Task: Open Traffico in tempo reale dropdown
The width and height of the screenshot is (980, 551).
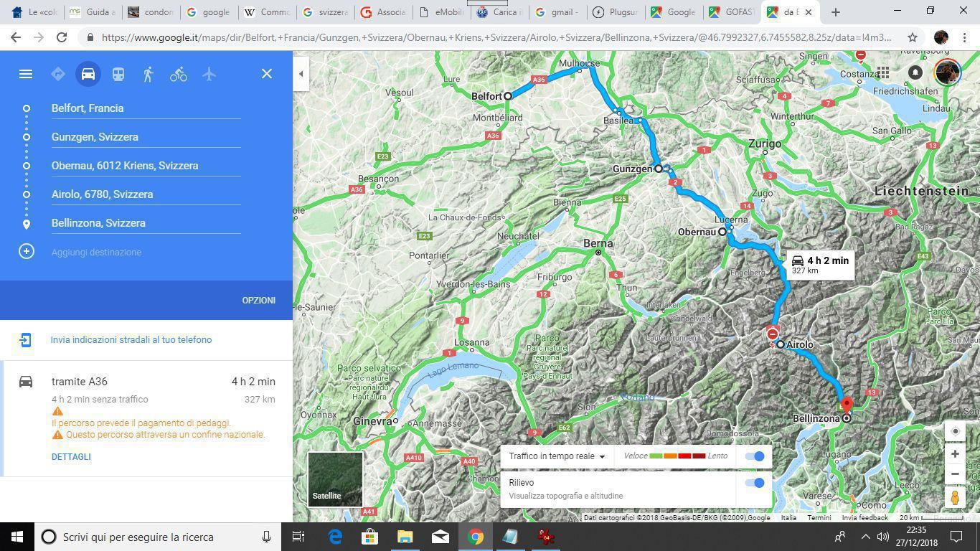Action: pos(557,456)
